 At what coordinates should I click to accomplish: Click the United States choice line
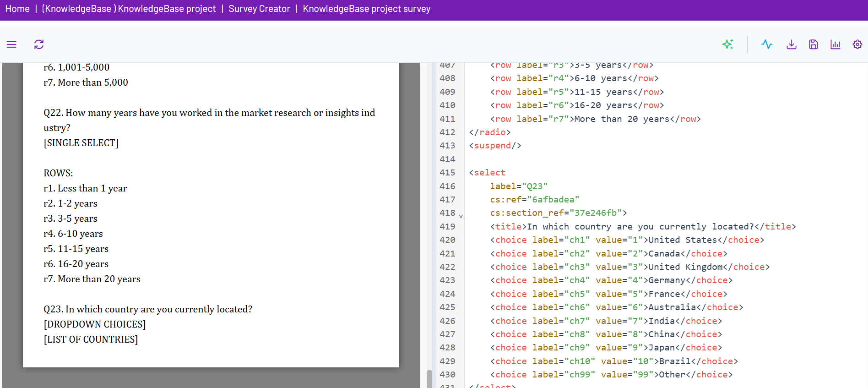[x=627, y=240]
